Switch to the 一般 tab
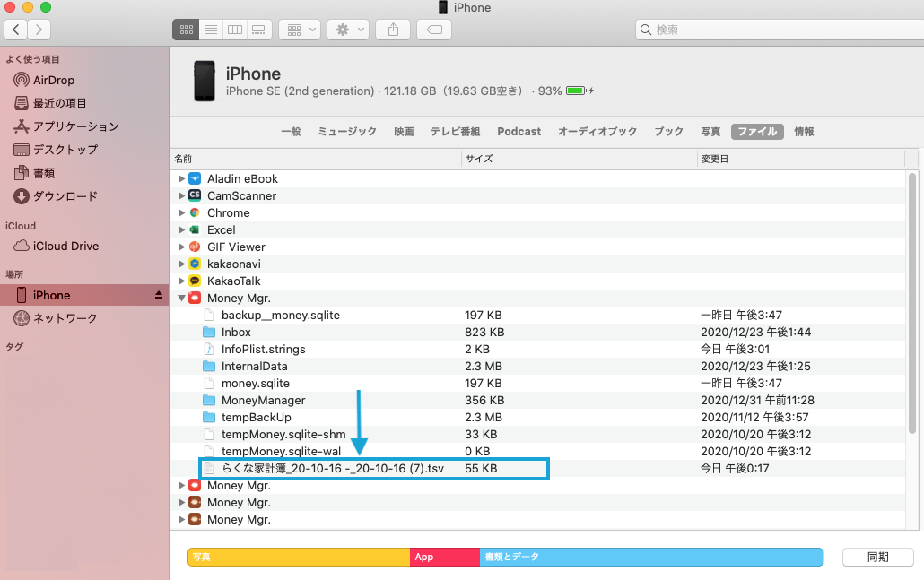The height and width of the screenshot is (580, 924). tap(291, 132)
